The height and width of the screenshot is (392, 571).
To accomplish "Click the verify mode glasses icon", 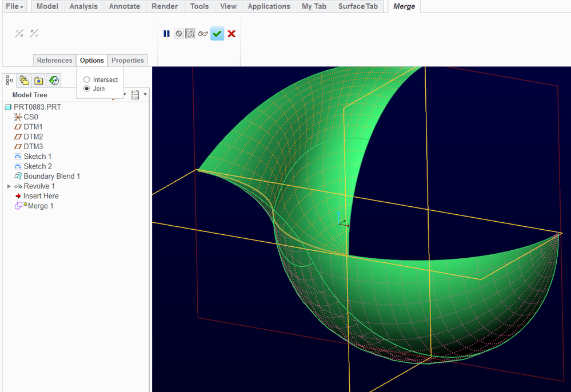I will coord(203,34).
